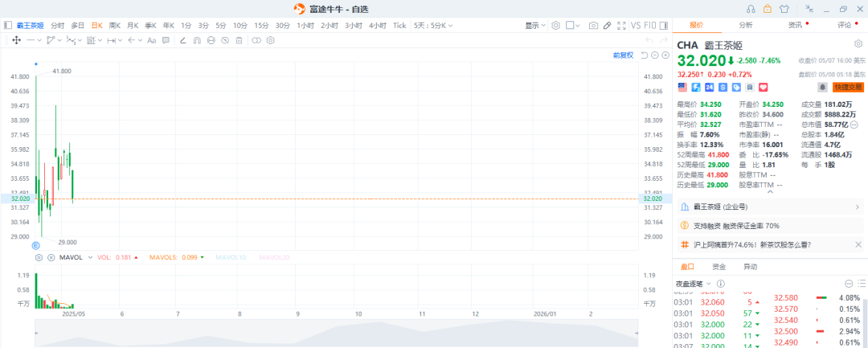Open 支持融资 margin info row
Image resolution: width=868 pixels, height=348 pixels.
click(770, 226)
